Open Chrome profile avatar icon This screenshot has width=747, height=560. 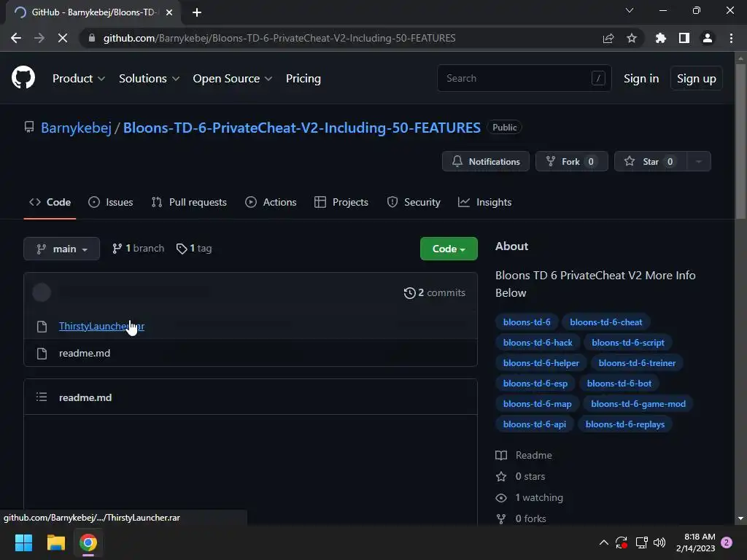pos(708,38)
